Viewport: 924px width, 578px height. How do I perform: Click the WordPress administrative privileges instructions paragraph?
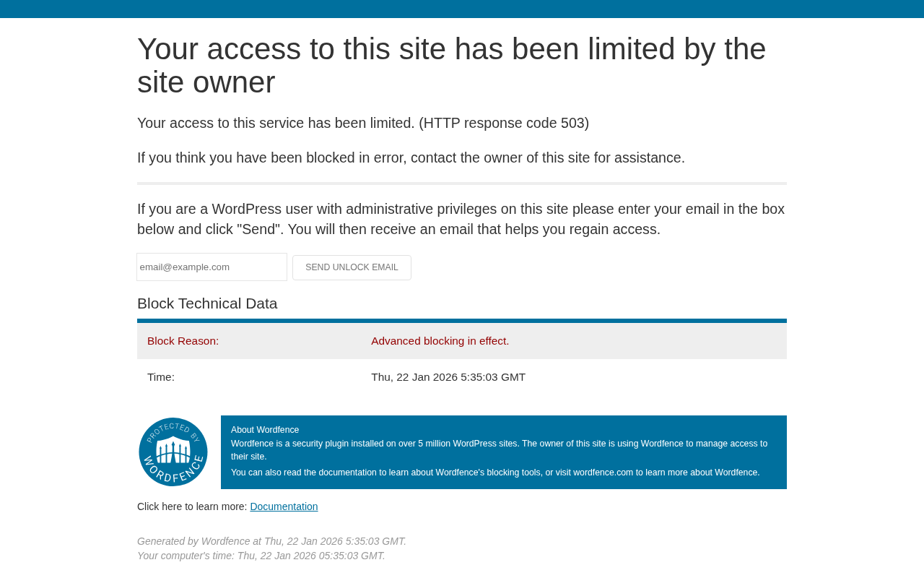point(461,219)
